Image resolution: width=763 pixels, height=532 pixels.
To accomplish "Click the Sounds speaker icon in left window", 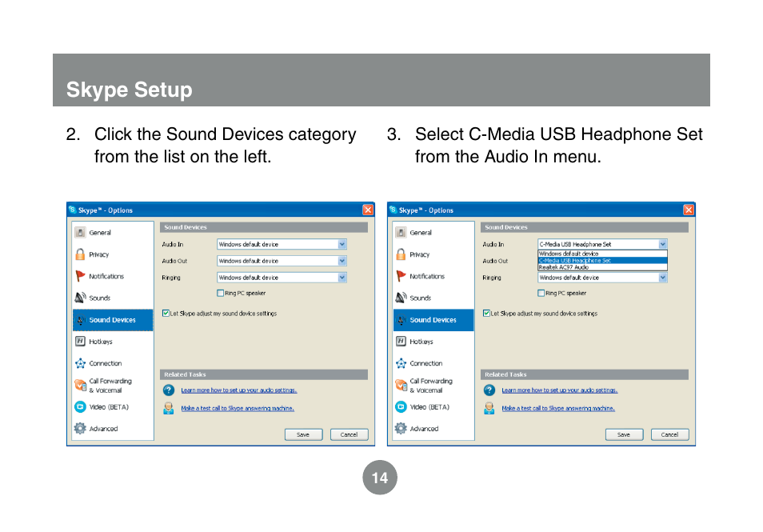I will [x=80, y=298].
